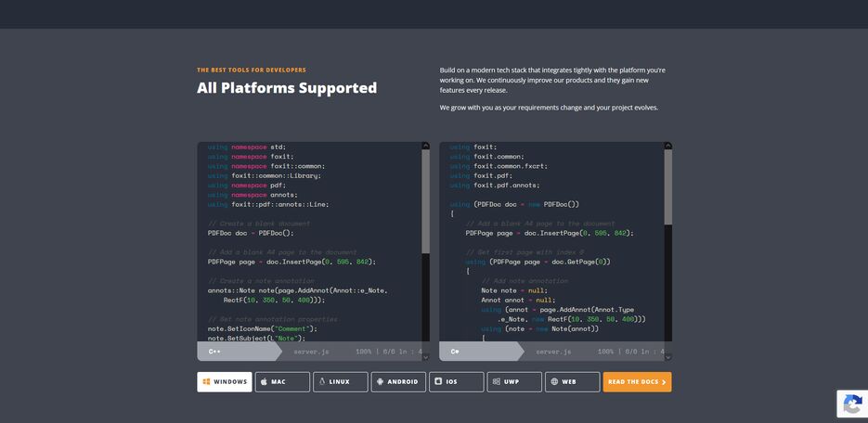The height and width of the screenshot is (423, 868).
Task: Pick the Linux penguin platform button
Action: [340, 381]
